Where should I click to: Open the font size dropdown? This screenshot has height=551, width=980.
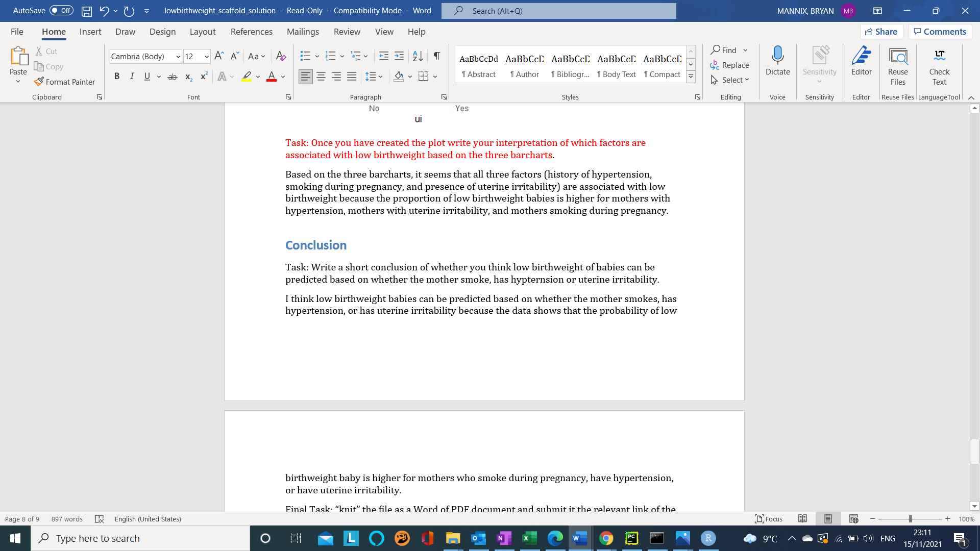pyautogui.click(x=207, y=57)
